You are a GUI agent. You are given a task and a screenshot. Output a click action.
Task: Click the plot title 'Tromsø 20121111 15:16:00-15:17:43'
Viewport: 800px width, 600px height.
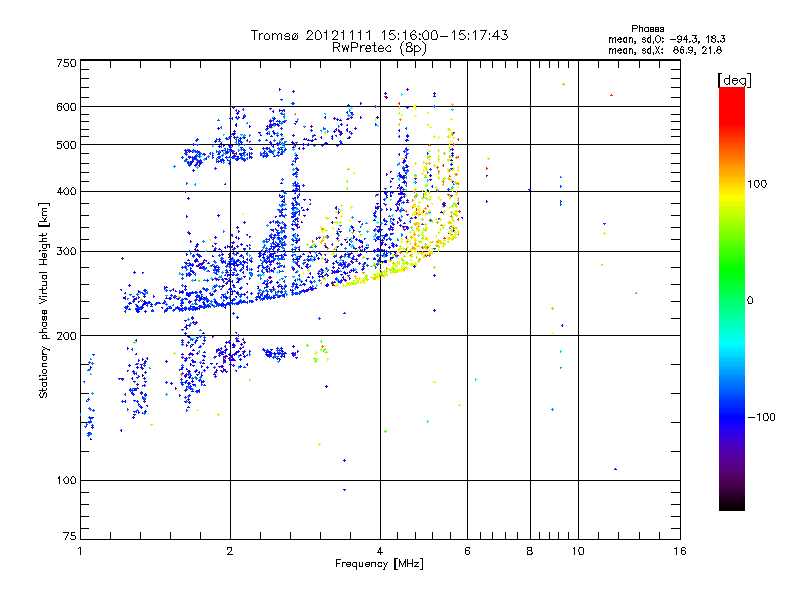coord(379,35)
